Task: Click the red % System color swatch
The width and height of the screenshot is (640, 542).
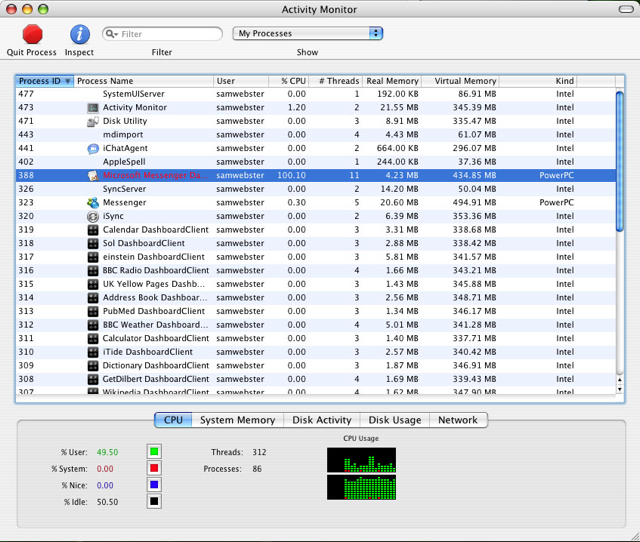Action: (x=154, y=468)
